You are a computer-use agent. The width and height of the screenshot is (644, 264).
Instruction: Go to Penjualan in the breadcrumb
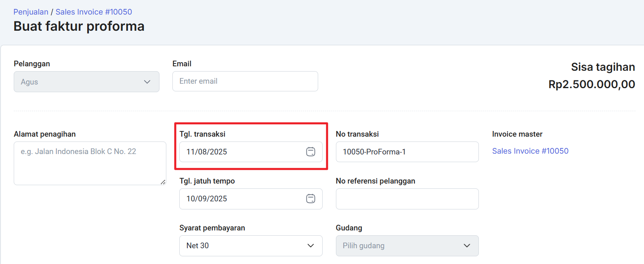coord(31,12)
